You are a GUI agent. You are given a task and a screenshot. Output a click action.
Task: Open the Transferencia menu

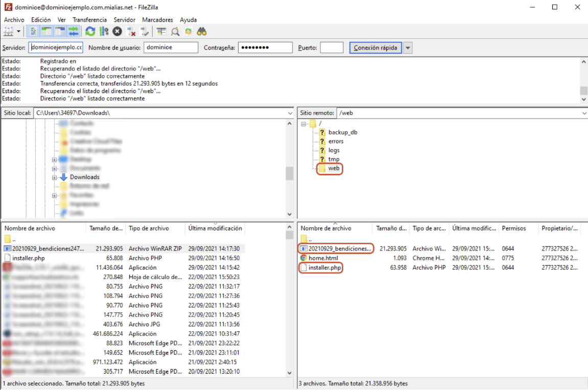(x=89, y=19)
